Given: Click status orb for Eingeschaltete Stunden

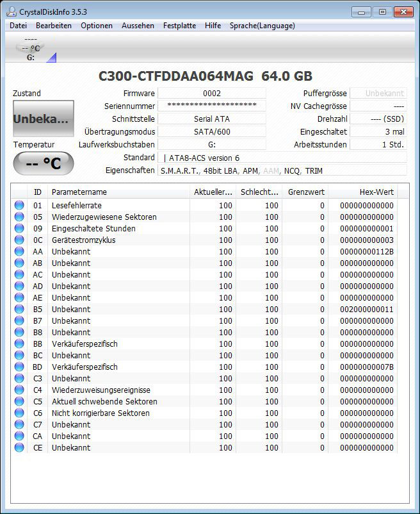Looking at the screenshot, I should [x=19, y=228].
